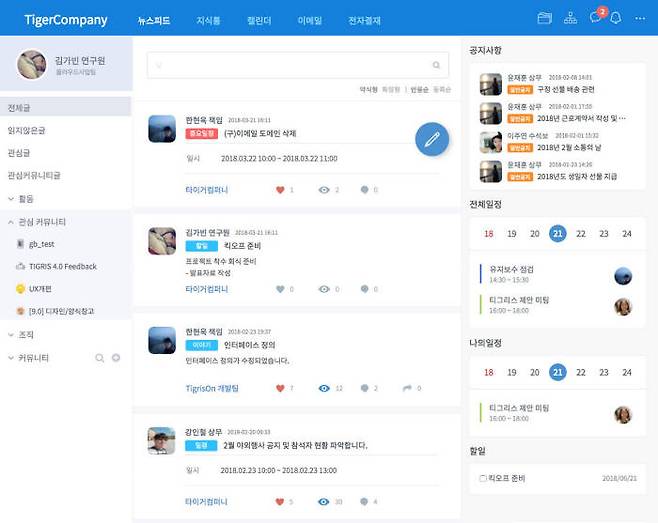The image size is (658, 523).
Task: Open the more options ellipsis menu
Action: pyautogui.click(x=640, y=18)
